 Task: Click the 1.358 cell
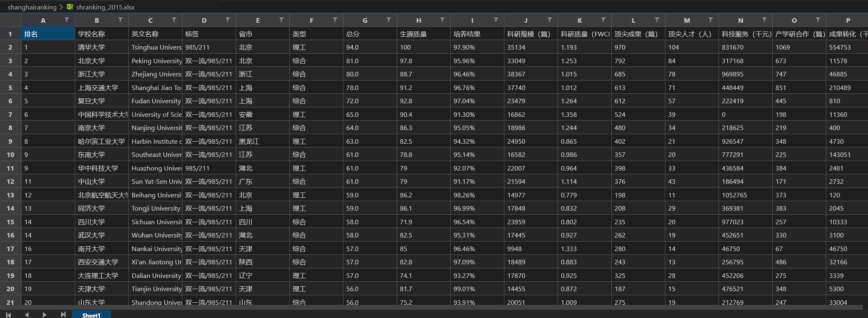coord(584,114)
